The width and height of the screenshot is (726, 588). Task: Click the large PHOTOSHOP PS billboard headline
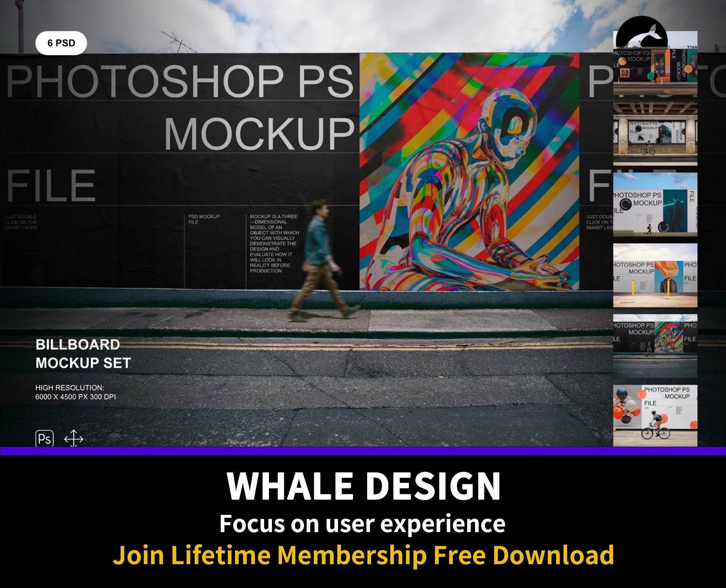(180, 81)
